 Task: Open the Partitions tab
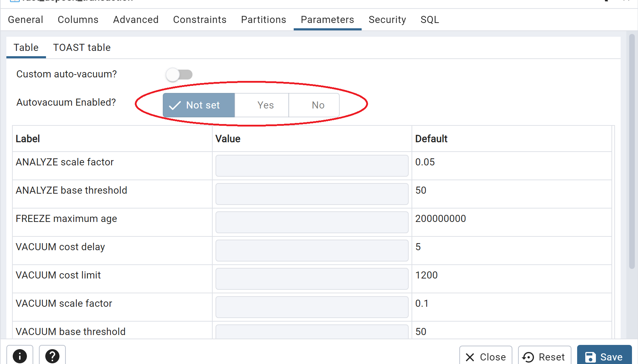pos(263,19)
